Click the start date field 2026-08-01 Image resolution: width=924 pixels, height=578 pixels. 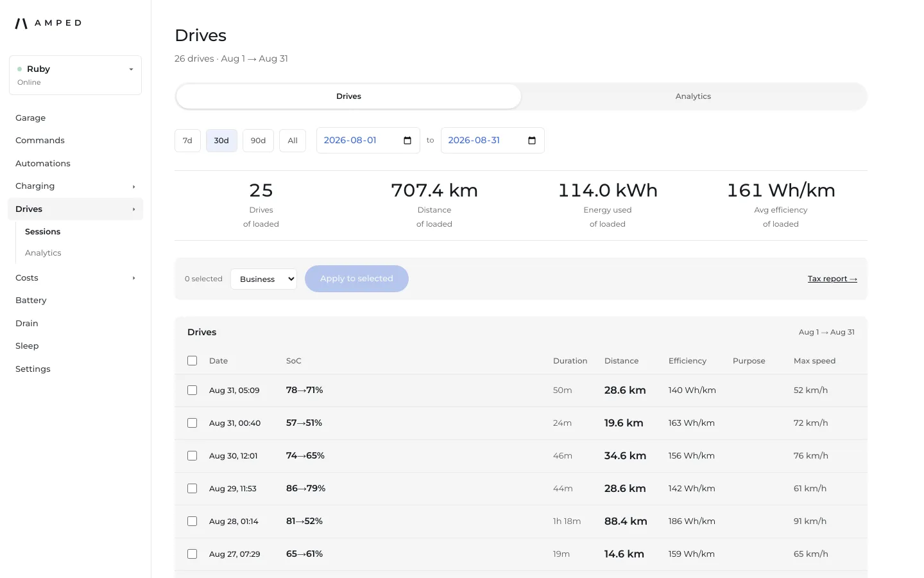[368, 141]
